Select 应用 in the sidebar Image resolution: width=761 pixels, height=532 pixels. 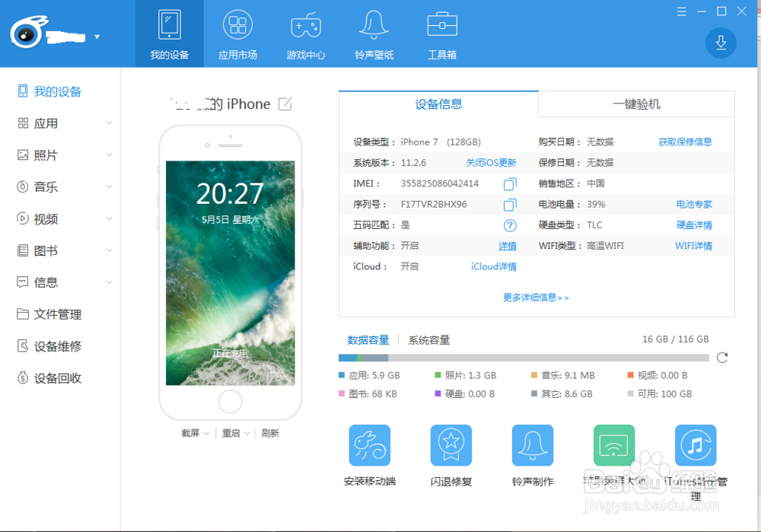[x=38, y=123]
